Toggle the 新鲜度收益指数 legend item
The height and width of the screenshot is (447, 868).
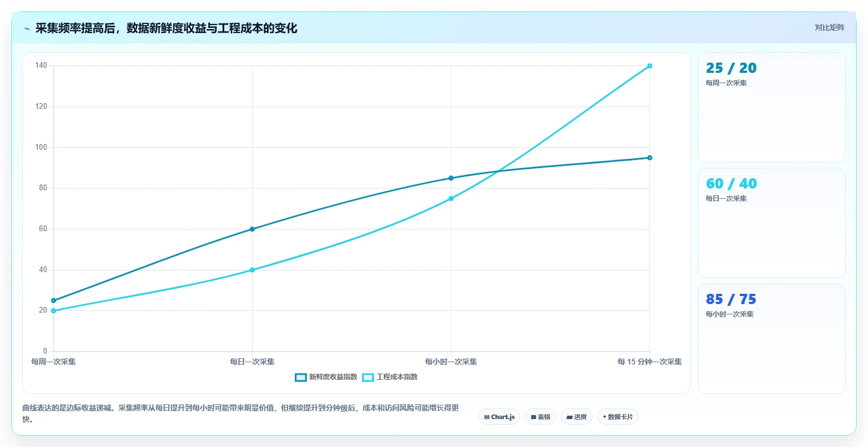pos(326,377)
